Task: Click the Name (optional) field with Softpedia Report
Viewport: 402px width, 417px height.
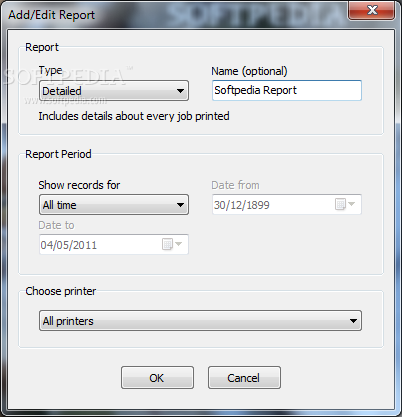Action: (x=287, y=90)
